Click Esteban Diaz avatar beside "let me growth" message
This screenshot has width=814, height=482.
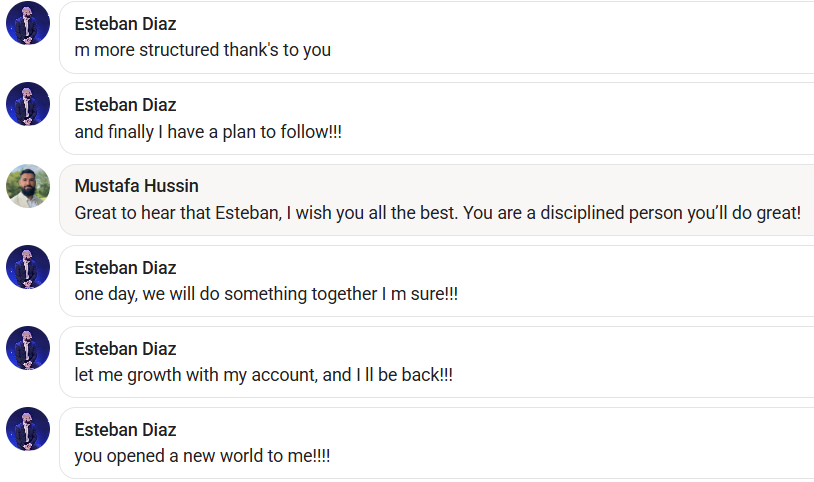pyautogui.click(x=28, y=348)
